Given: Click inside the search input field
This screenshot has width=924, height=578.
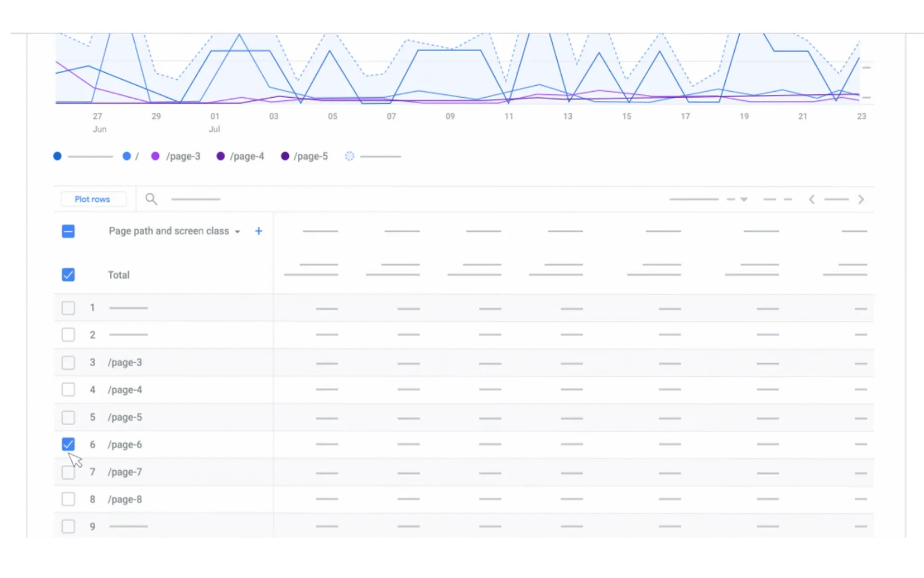Looking at the screenshot, I should [x=196, y=199].
